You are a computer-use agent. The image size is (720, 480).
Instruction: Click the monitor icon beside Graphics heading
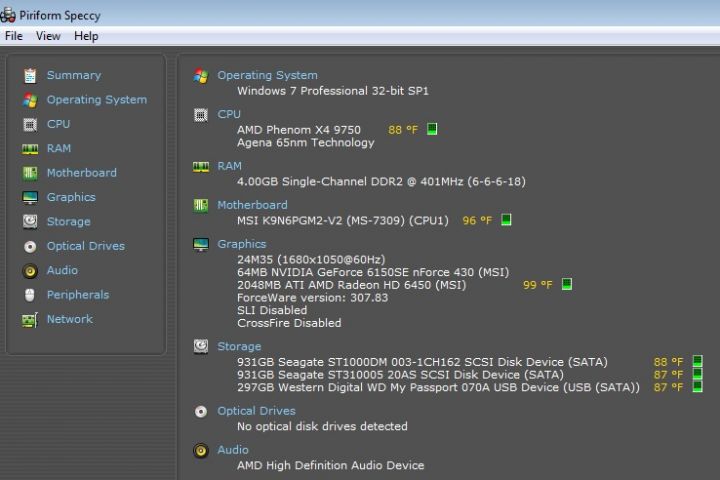pos(201,245)
